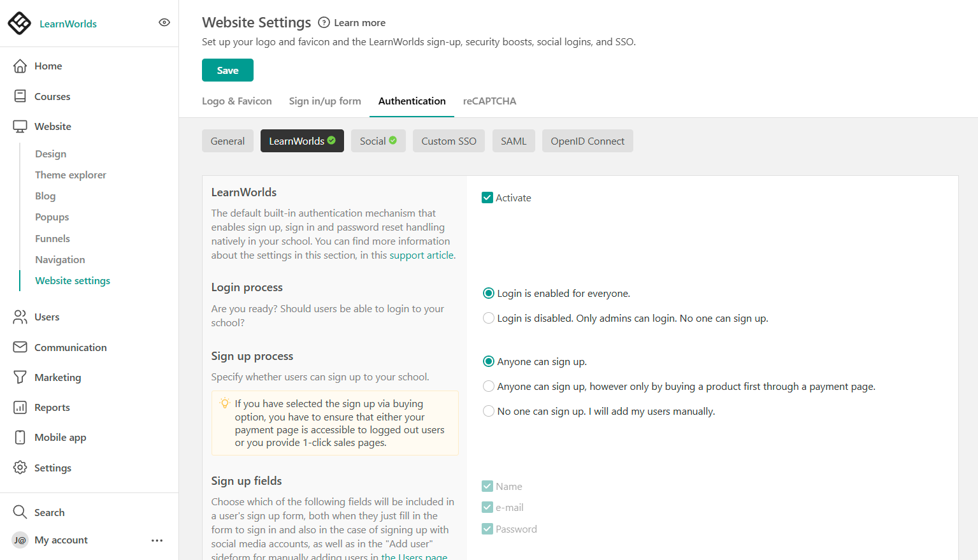Toggle the preview eye icon in sidebar header

tap(164, 22)
